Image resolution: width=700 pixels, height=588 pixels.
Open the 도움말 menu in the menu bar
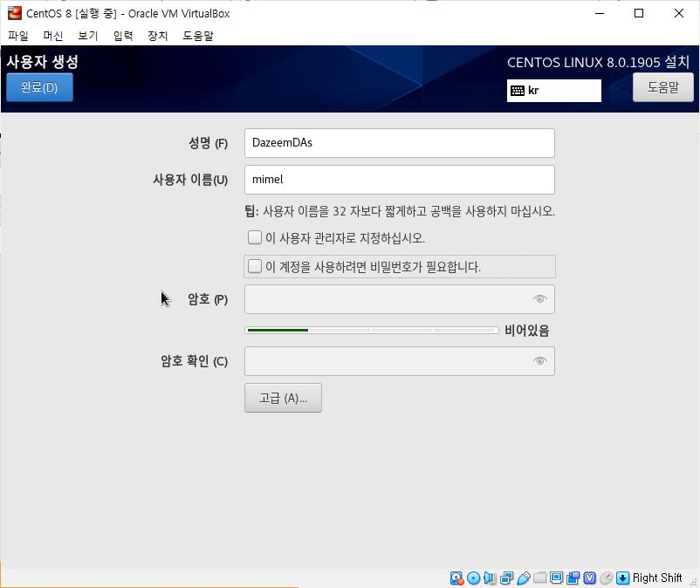198,36
